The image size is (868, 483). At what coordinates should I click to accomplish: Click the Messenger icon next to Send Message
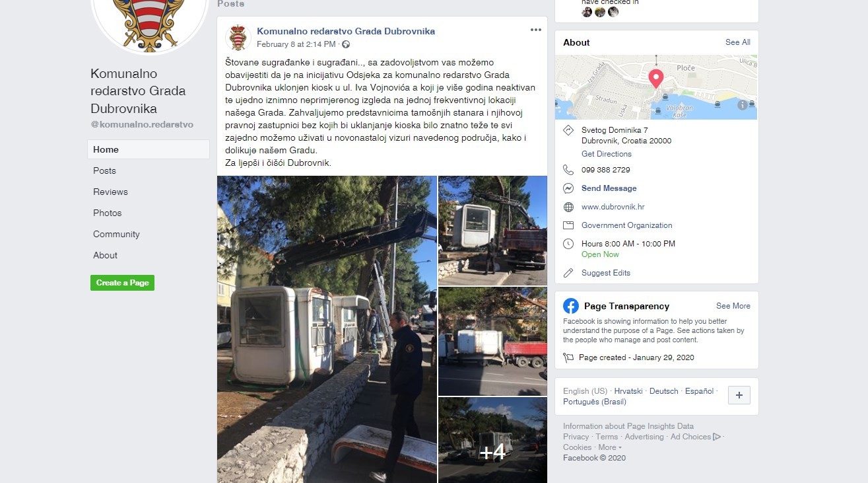(568, 188)
